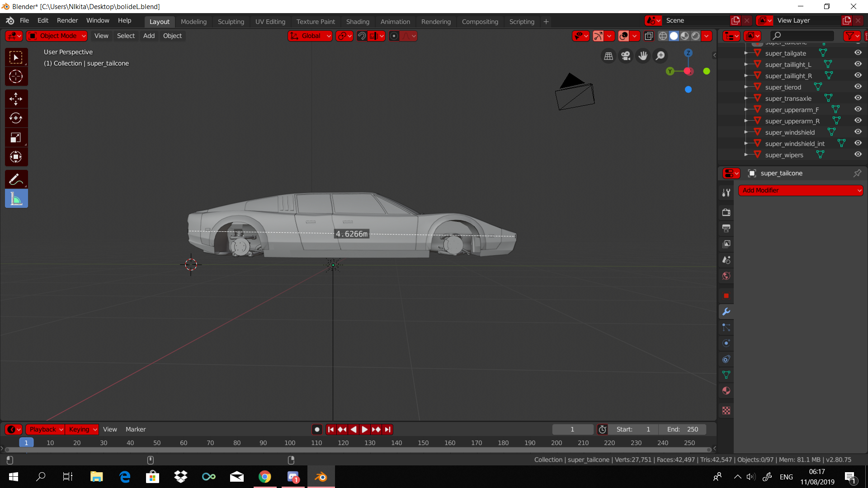
Task: Open the Object Mode dropdown
Action: 57,36
